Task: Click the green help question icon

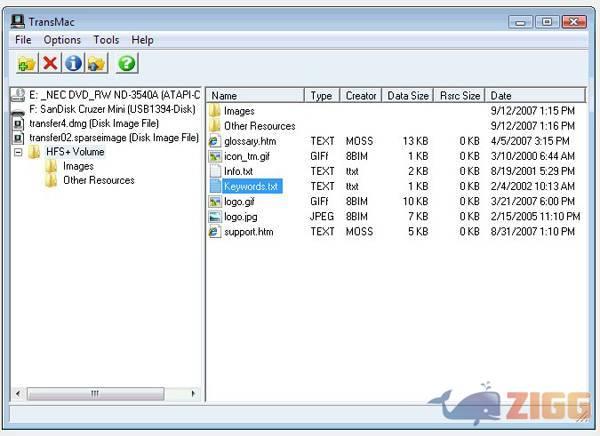Action: (127, 63)
